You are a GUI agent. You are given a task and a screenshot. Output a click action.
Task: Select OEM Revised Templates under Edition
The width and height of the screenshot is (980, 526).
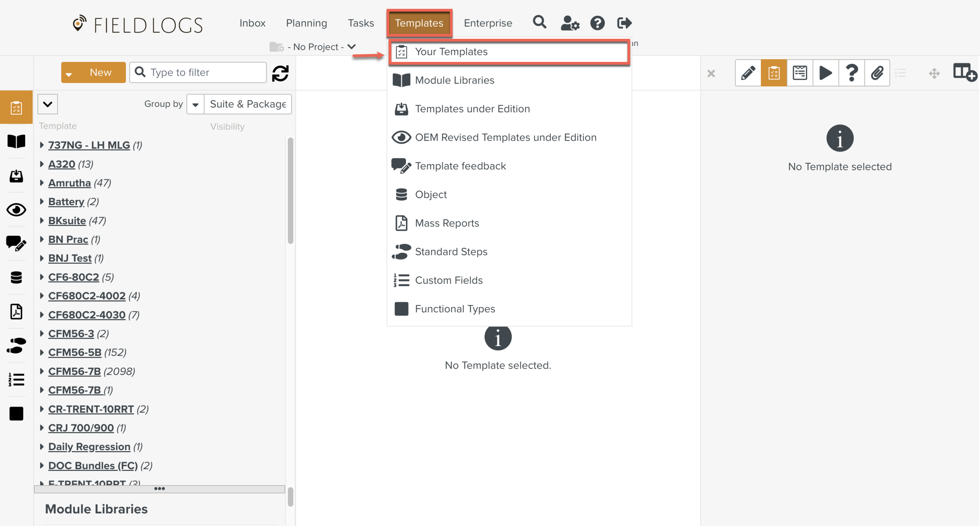click(x=510, y=138)
